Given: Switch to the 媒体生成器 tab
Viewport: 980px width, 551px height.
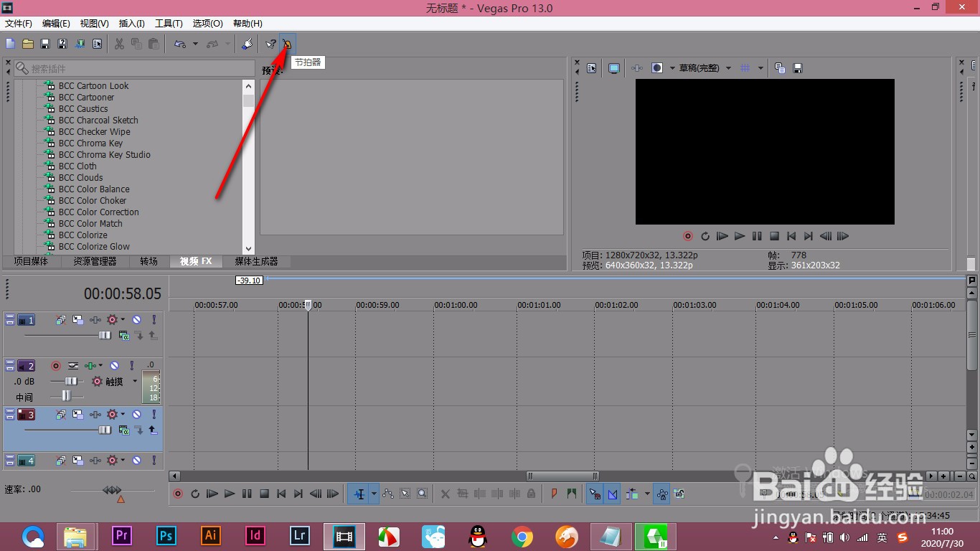Looking at the screenshot, I should [256, 261].
